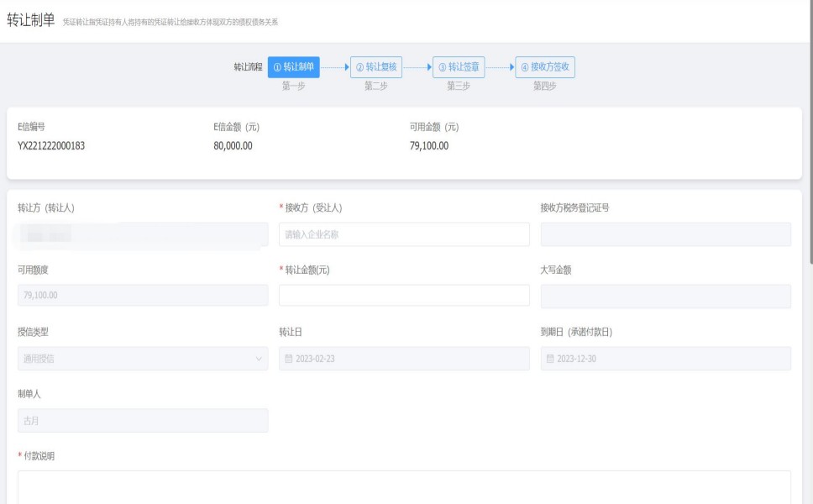The width and height of the screenshot is (813, 504).
Task: Click the 制单人 field showing 古月
Action: click(x=143, y=421)
